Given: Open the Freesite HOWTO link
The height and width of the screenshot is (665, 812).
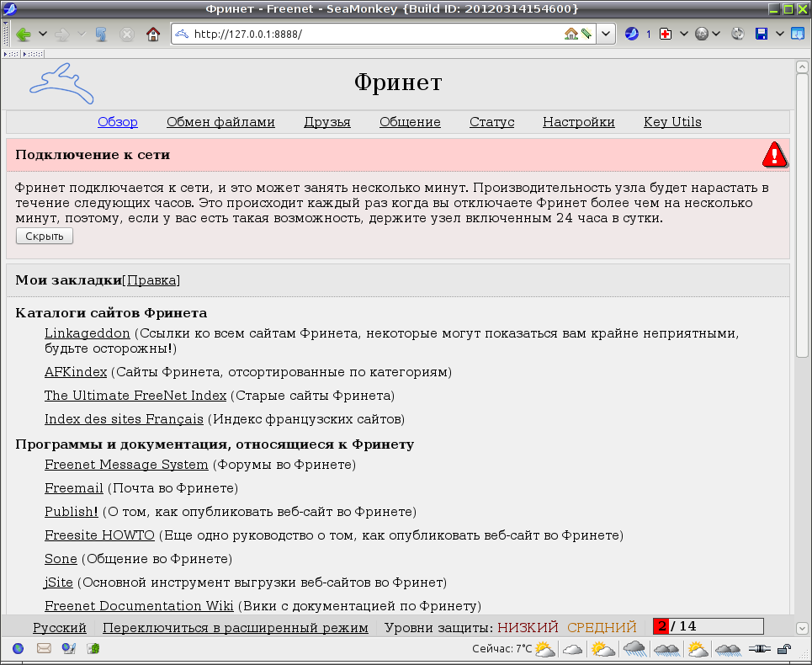Looking at the screenshot, I should click(x=99, y=535).
